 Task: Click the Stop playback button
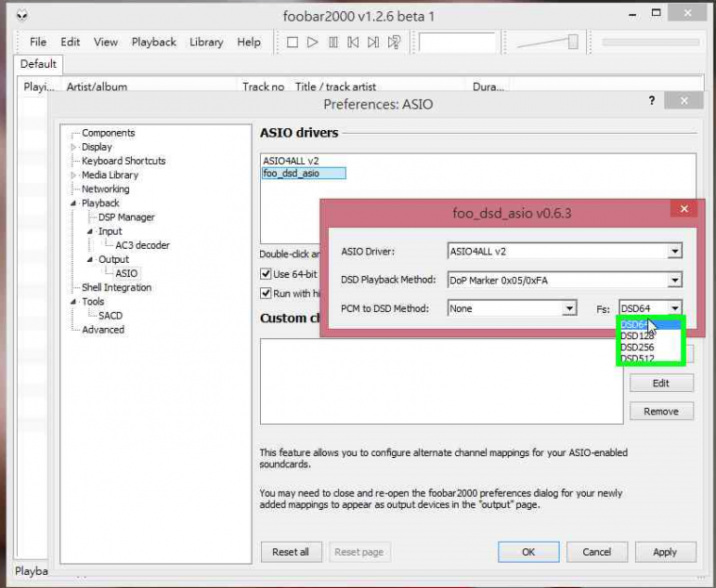[x=292, y=42]
